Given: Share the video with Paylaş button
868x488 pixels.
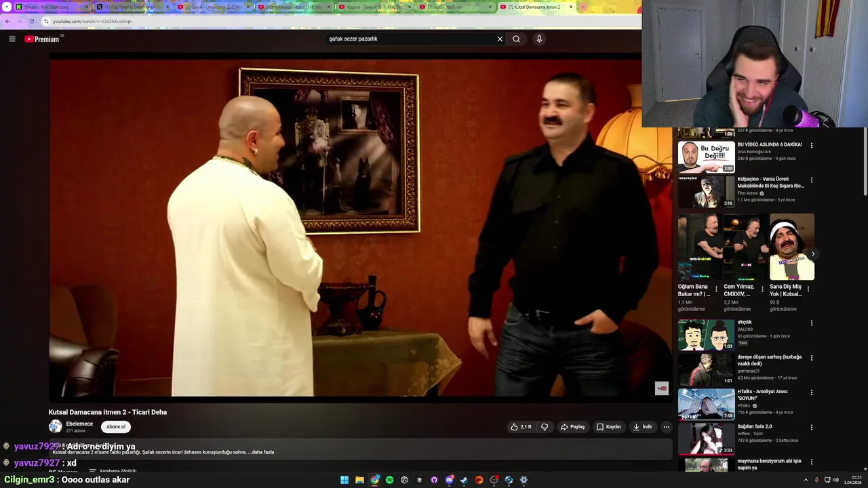Looking at the screenshot, I should (572, 427).
